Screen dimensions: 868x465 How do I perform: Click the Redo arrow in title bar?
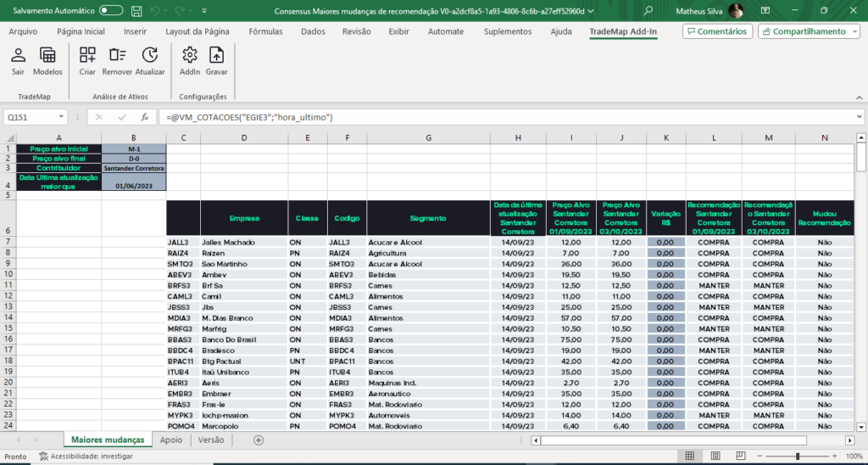(x=180, y=10)
